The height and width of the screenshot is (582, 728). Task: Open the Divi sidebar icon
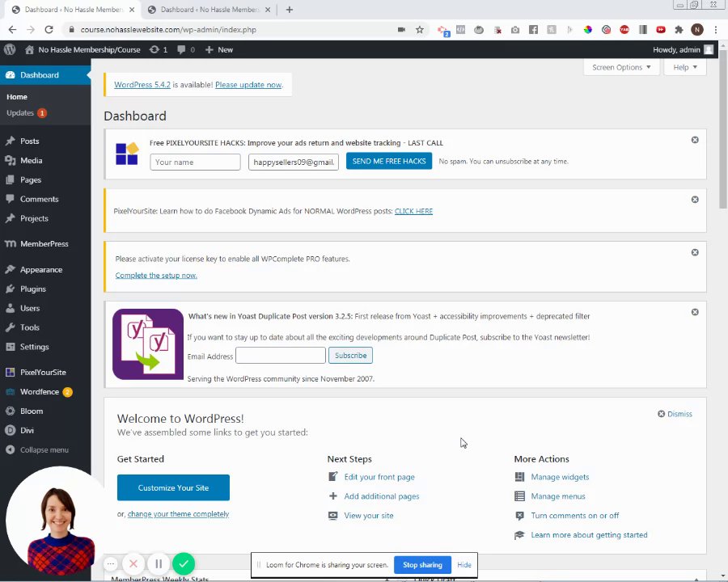[x=11, y=430]
